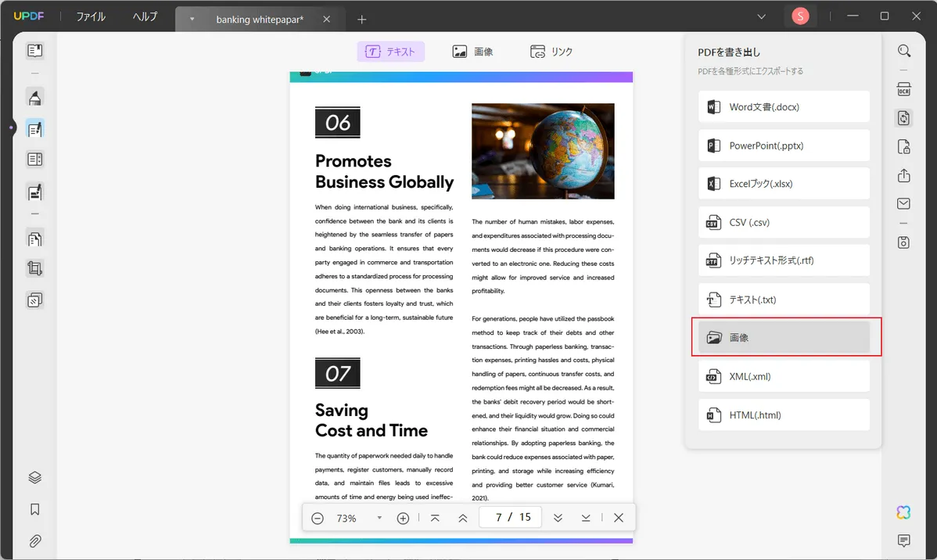Viewport: 937px width, 560px height.
Task: Go to the previous page
Action: point(462,519)
